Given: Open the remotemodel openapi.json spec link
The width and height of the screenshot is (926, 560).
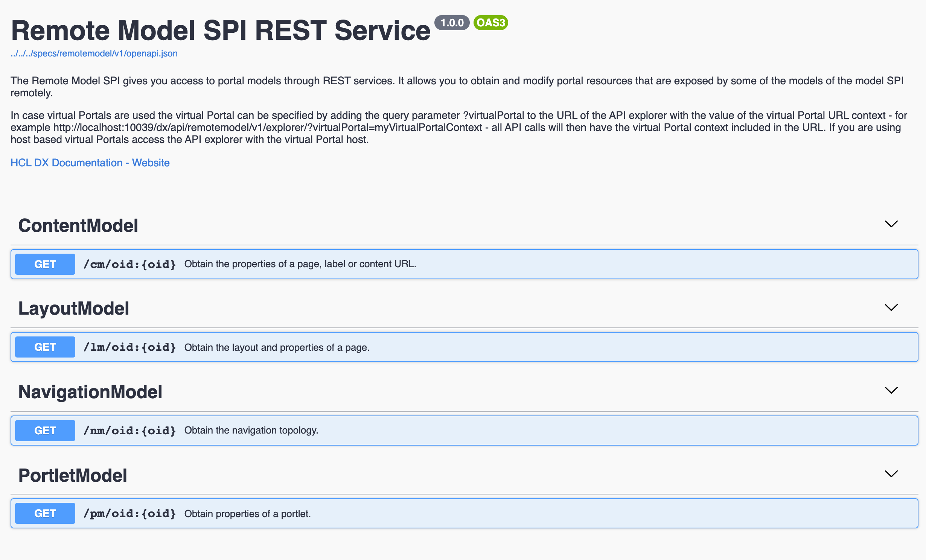Looking at the screenshot, I should (x=94, y=53).
